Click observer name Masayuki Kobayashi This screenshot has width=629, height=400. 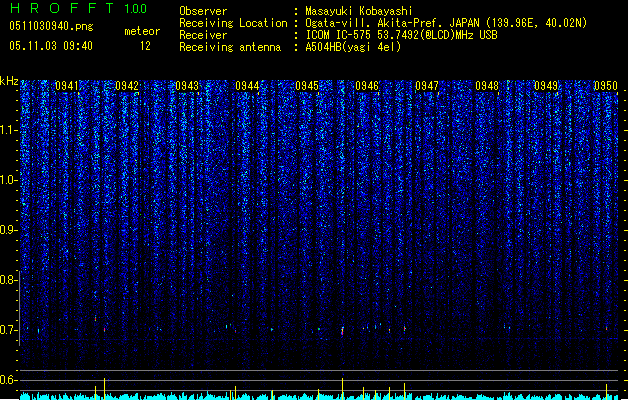[359, 11]
